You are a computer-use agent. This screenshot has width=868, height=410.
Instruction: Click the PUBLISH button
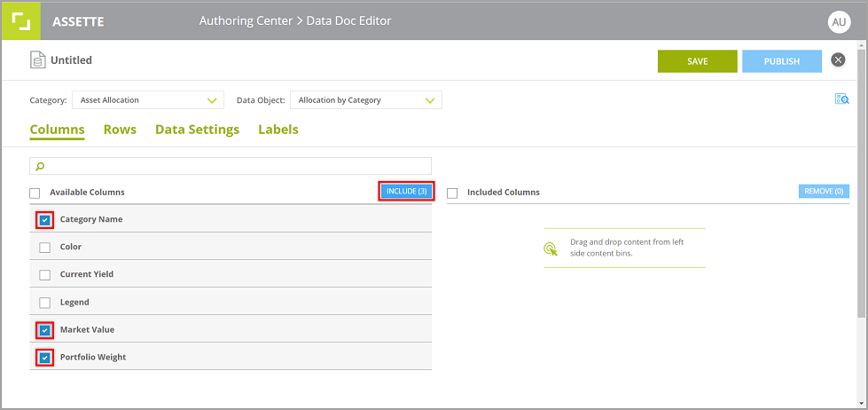(x=782, y=61)
